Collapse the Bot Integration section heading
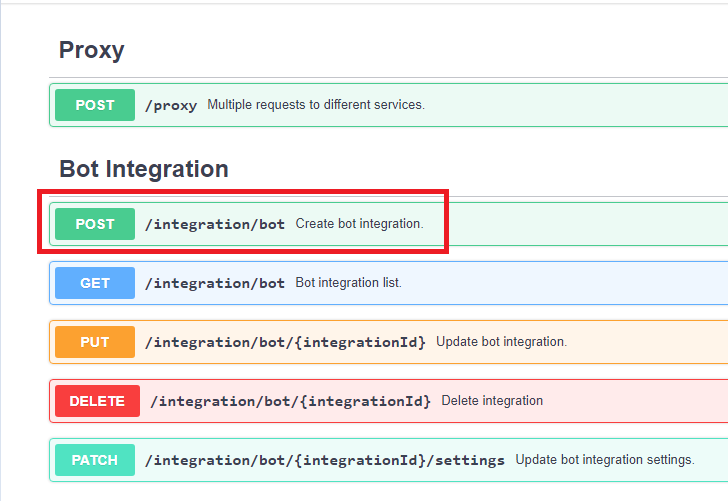 click(143, 168)
